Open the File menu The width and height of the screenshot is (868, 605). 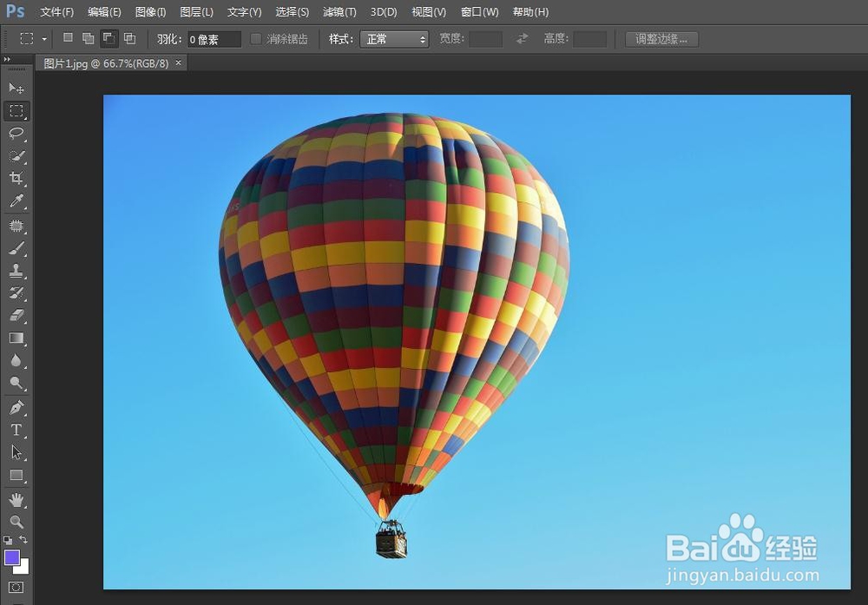coord(57,11)
